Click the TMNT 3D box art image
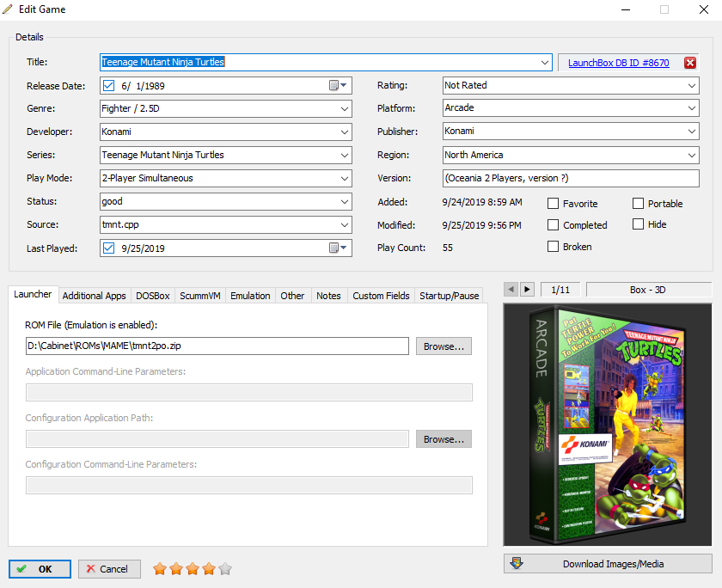 pos(608,425)
